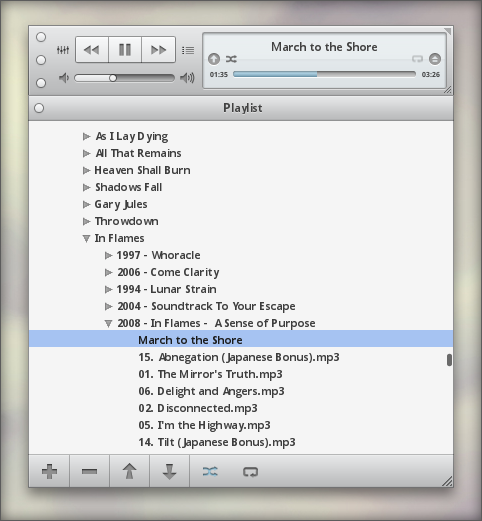The height and width of the screenshot is (521, 482).
Task: Add a track with the plus button
Action: [49, 471]
